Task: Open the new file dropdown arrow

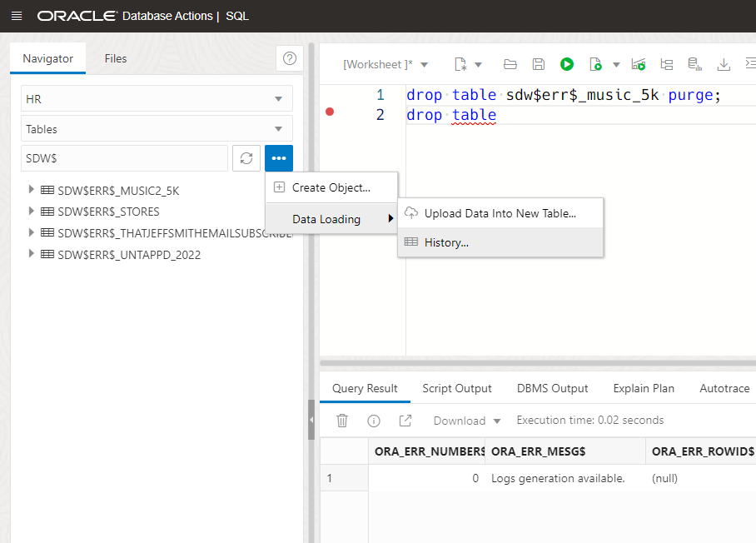Action: (x=478, y=65)
